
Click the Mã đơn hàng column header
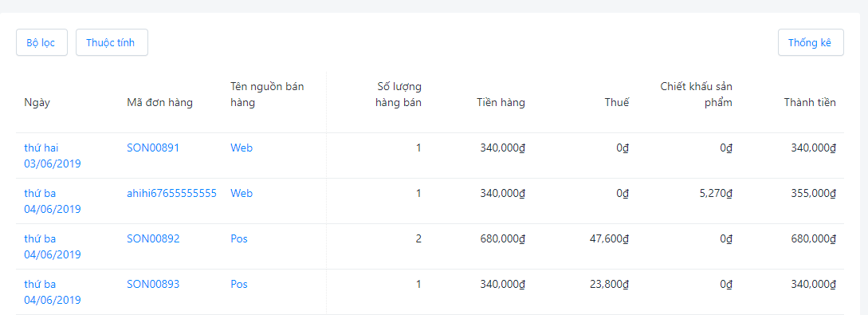(x=160, y=102)
